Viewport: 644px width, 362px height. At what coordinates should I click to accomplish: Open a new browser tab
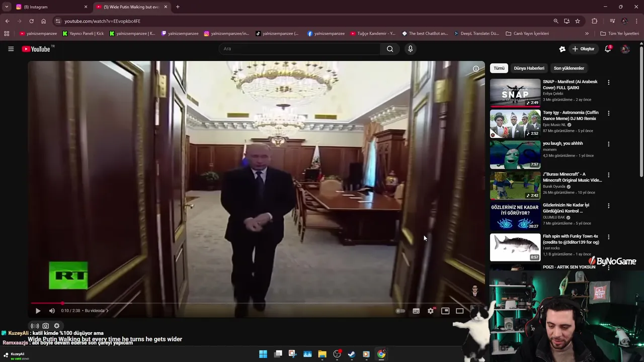178,7
